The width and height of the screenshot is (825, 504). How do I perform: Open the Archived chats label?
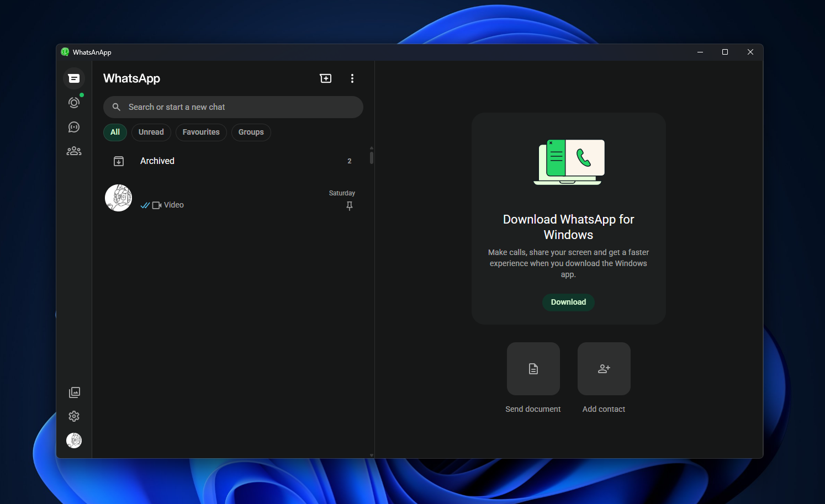[157, 161]
